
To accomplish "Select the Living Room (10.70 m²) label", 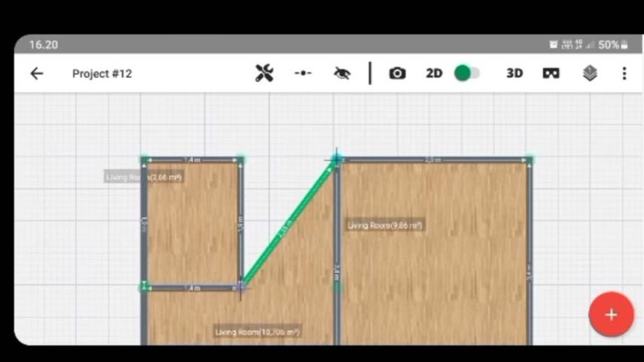I will [258, 332].
